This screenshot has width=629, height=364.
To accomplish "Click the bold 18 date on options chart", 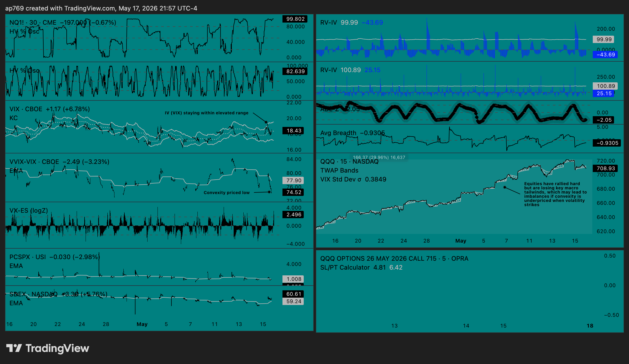I will click(590, 326).
